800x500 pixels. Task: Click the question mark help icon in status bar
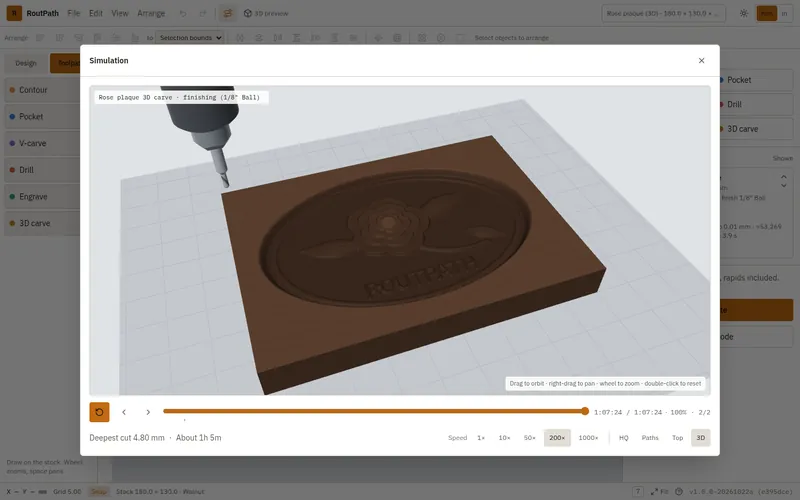click(637, 492)
